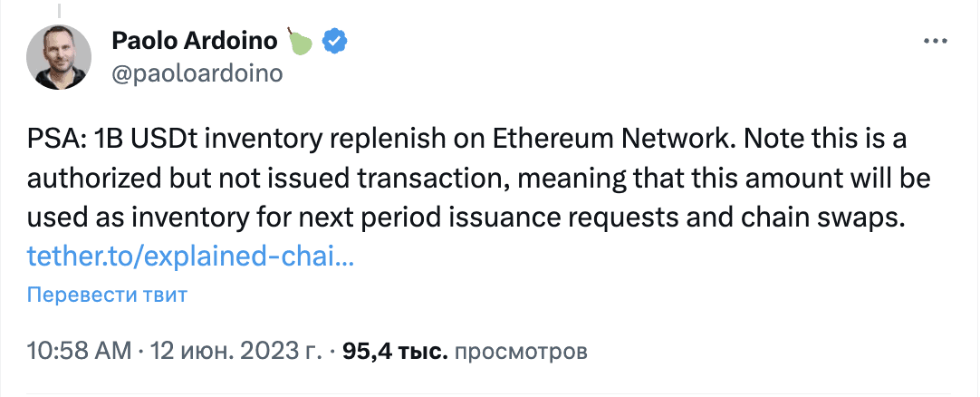Click the 10:58 AM timestamp
This screenshot has height=397, width=980.
79,352
